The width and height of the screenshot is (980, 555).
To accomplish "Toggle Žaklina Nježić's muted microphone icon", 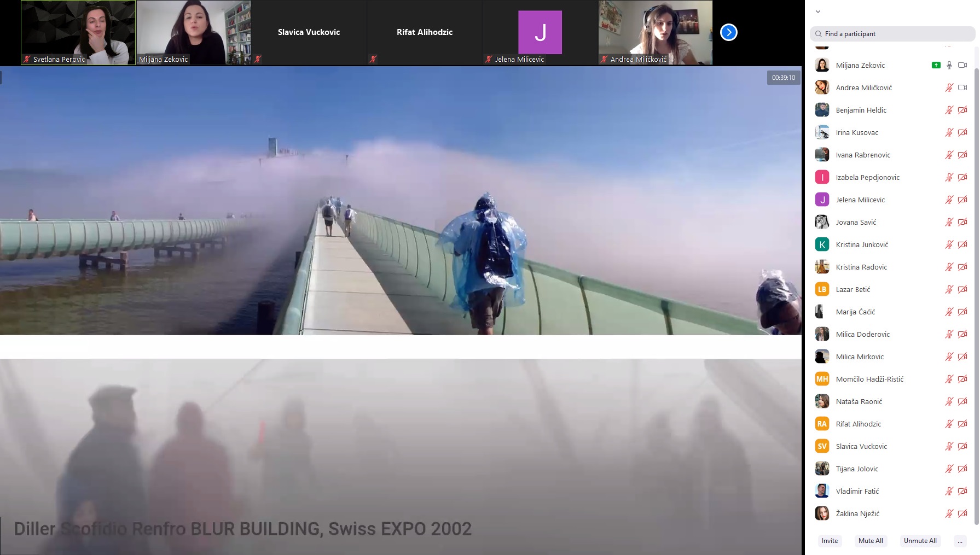I will click(949, 513).
